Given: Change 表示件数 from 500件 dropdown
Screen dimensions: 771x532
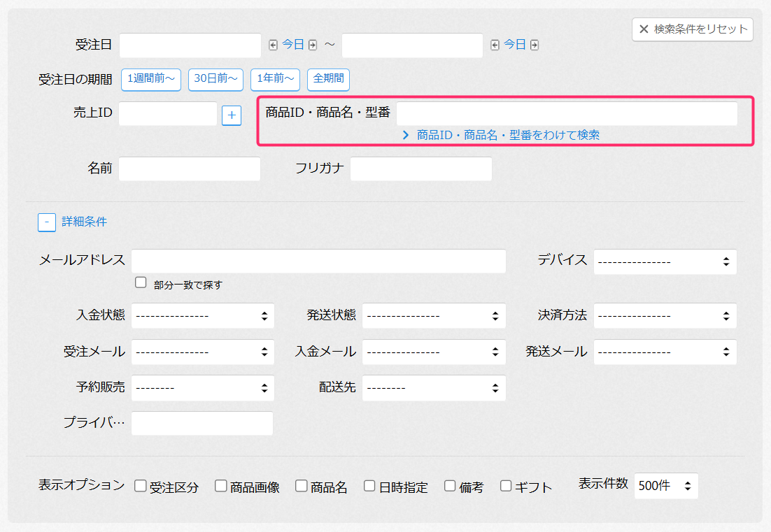Looking at the screenshot, I should pyautogui.click(x=665, y=486).
